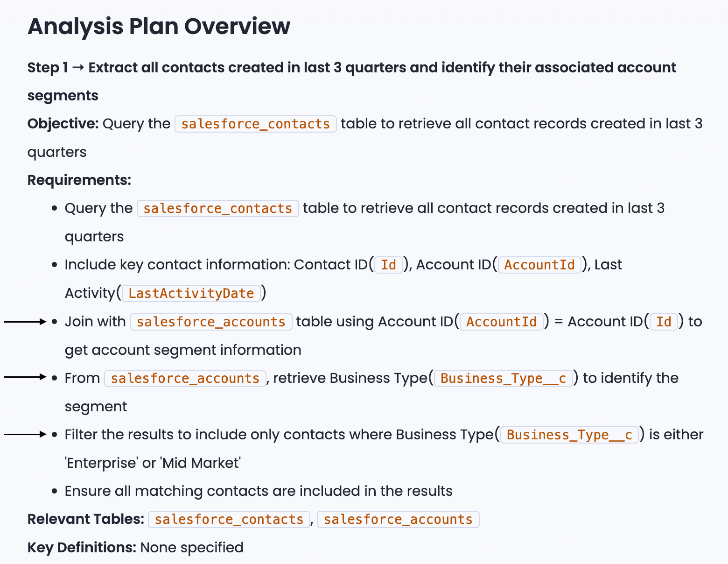Screen dimensions: 728x564
Task: Click the LastActivityDate code chip
Action: [x=191, y=293]
